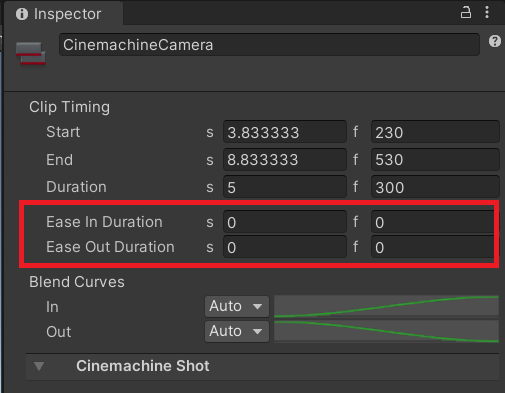
Task: Edit the CinemachineCamera name field
Action: point(269,45)
